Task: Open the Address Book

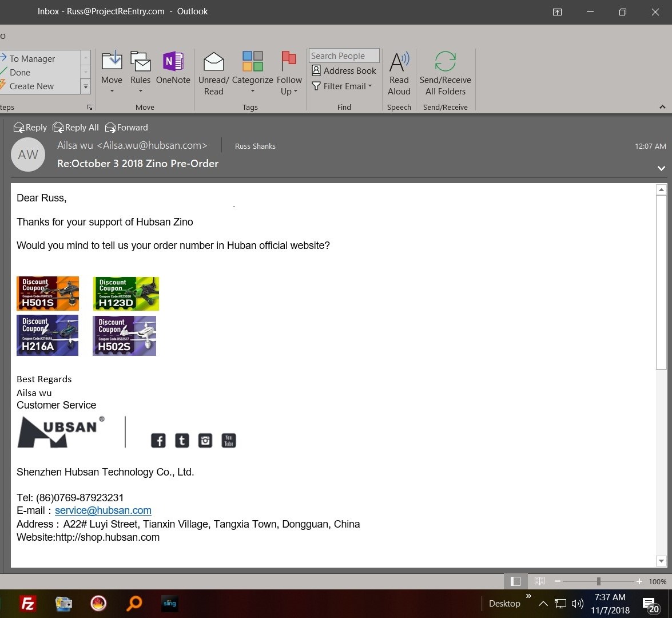Action: pyautogui.click(x=344, y=71)
